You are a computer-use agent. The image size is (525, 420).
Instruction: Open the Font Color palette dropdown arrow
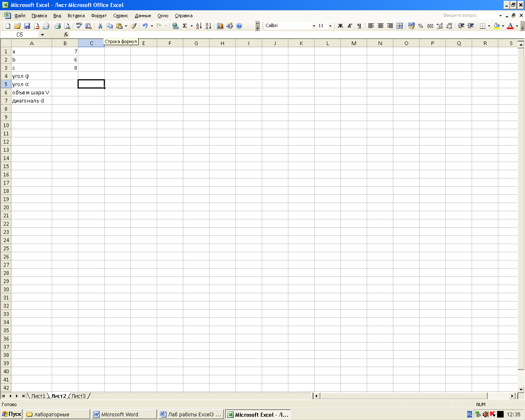tap(517, 26)
